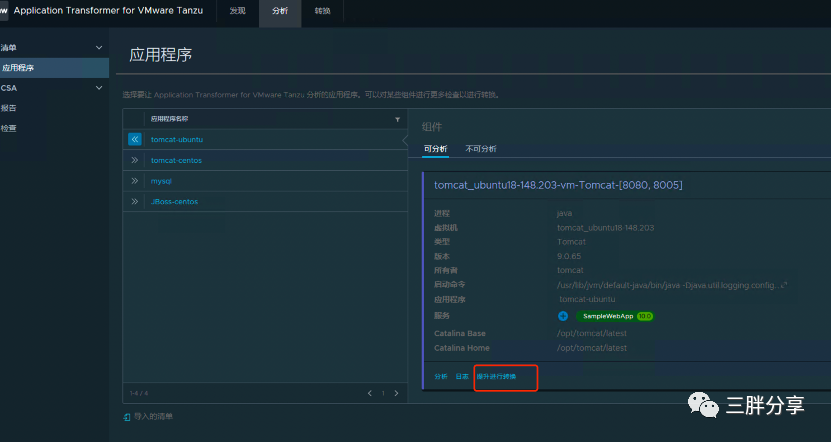Click the Catalina Base path value

click(592, 334)
